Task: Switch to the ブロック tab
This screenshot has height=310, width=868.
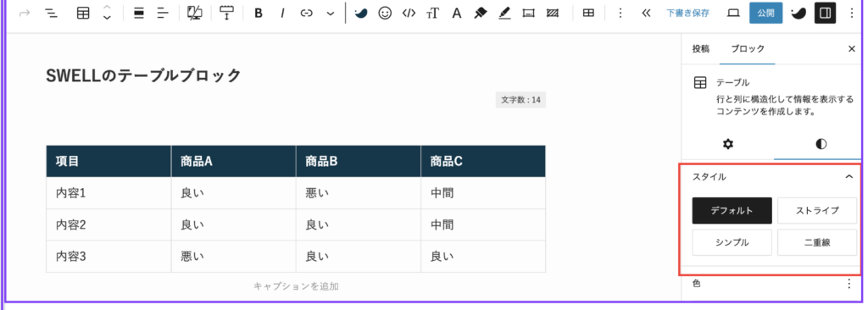Action: [x=748, y=49]
